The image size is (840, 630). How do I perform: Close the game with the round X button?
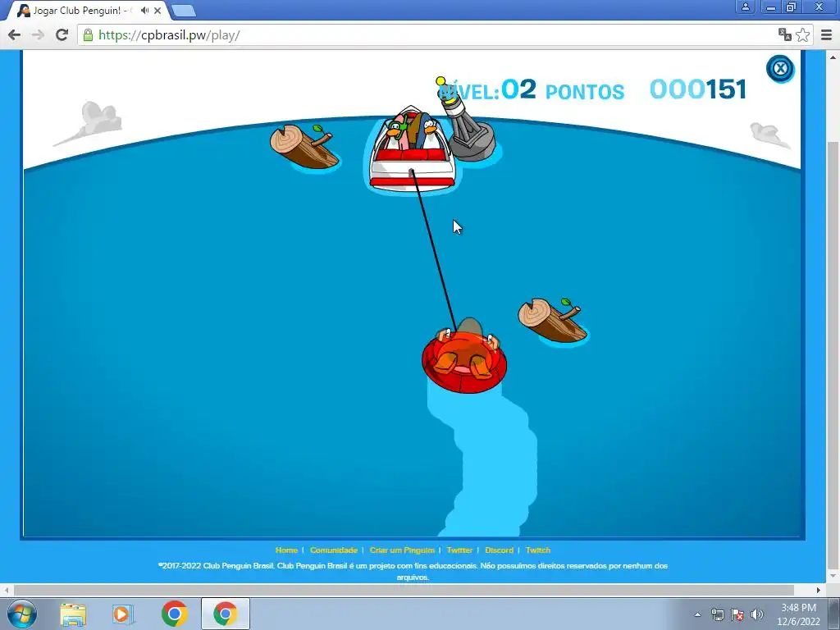pyautogui.click(x=780, y=69)
